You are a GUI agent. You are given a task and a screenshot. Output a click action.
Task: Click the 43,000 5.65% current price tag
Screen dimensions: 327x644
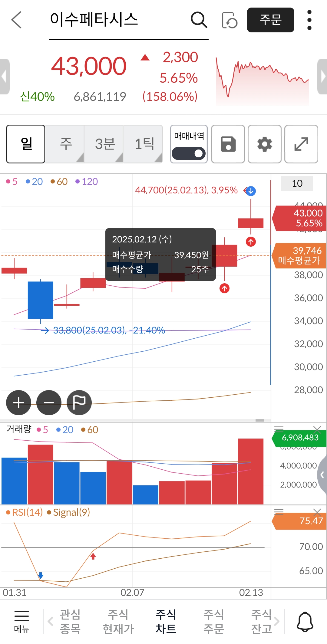click(x=299, y=218)
